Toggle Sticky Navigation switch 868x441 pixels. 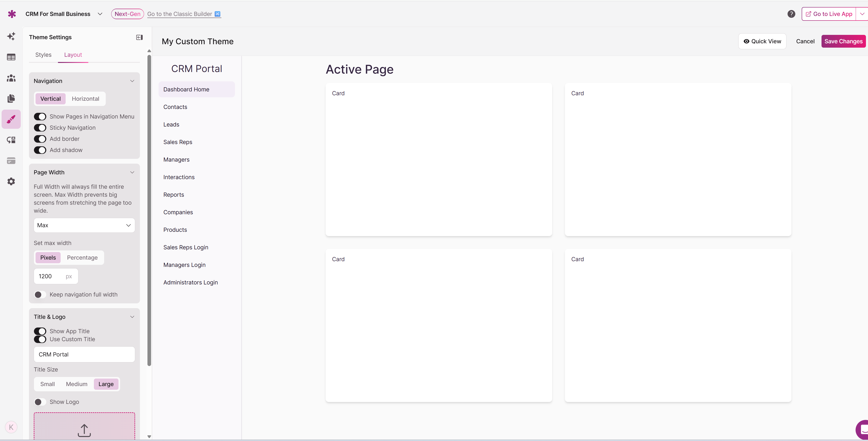pos(40,128)
